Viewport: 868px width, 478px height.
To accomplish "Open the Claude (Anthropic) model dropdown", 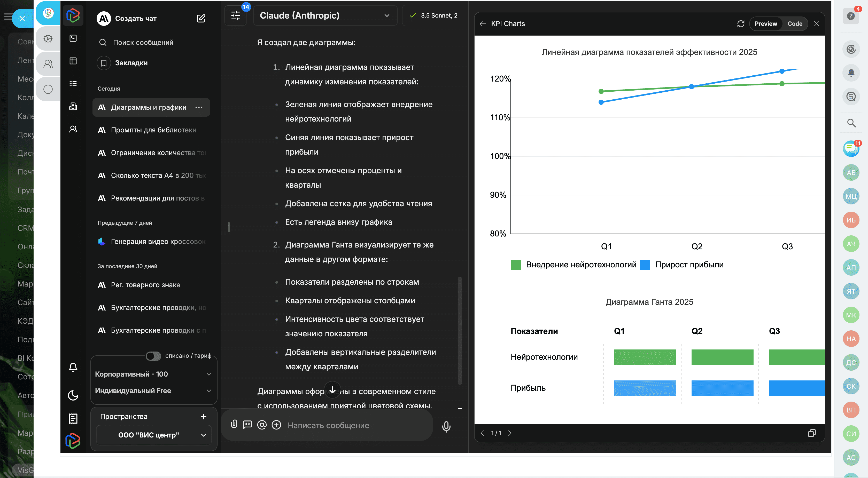I will click(325, 15).
